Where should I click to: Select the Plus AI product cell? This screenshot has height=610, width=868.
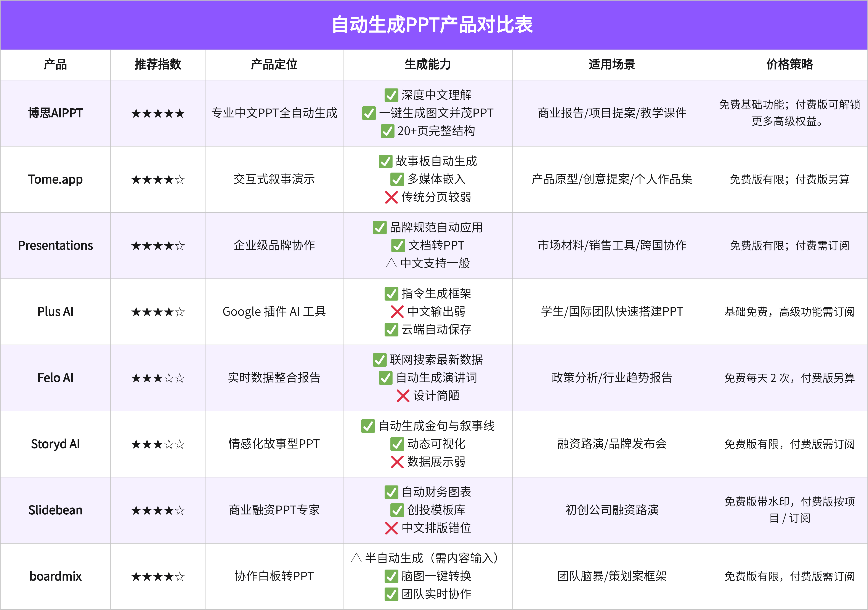[55, 311]
